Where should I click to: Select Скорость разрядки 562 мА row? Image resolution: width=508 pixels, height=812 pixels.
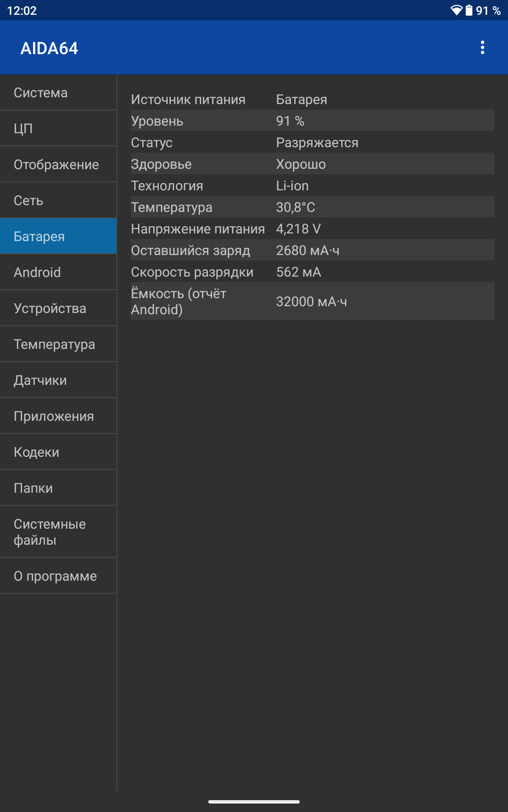[x=312, y=272]
